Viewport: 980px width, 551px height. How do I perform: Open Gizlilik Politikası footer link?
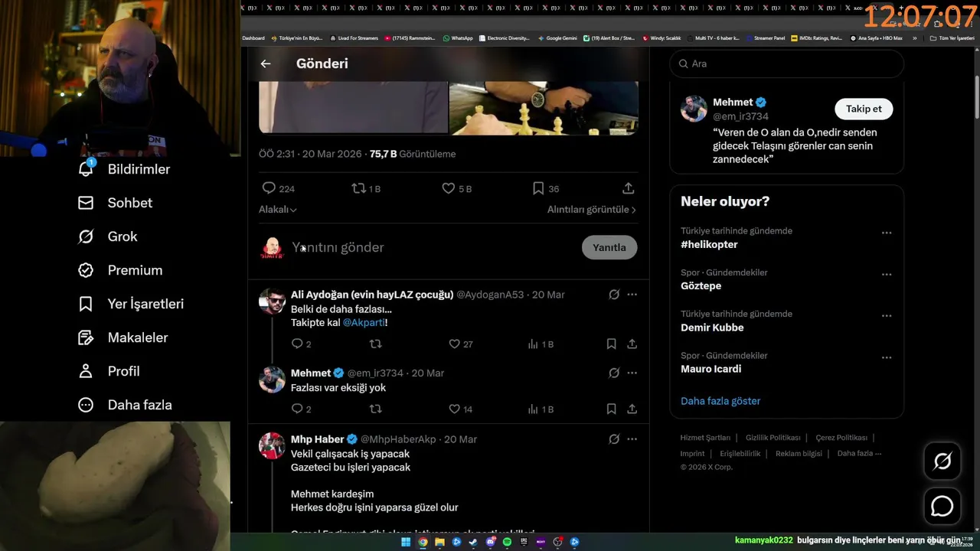(773, 438)
